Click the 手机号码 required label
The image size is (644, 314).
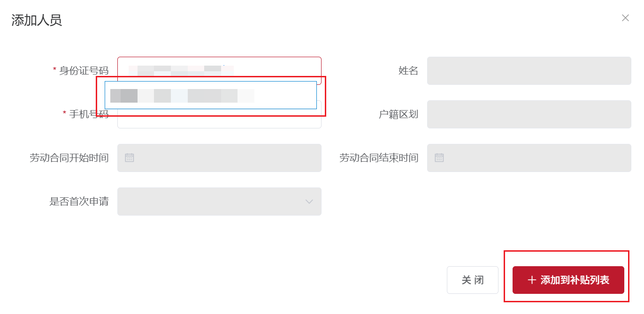(x=86, y=114)
